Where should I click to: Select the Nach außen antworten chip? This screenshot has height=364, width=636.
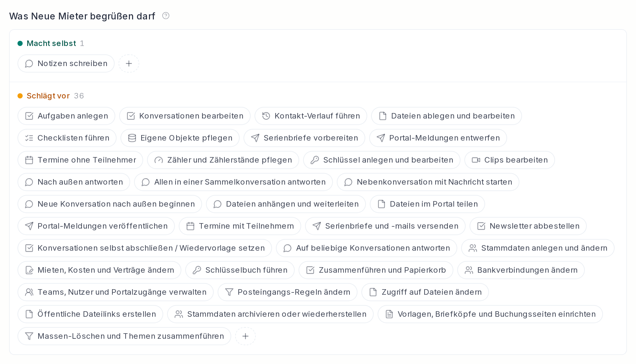pyautogui.click(x=74, y=182)
